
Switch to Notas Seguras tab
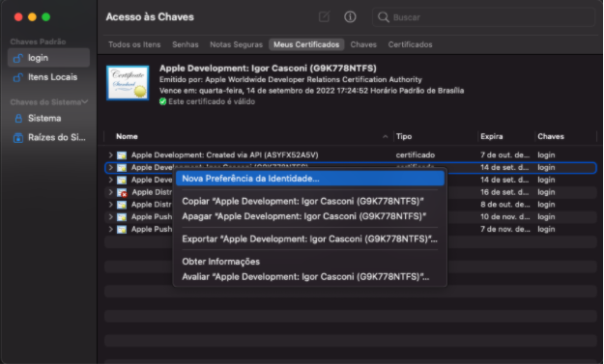[x=236, y=44]
